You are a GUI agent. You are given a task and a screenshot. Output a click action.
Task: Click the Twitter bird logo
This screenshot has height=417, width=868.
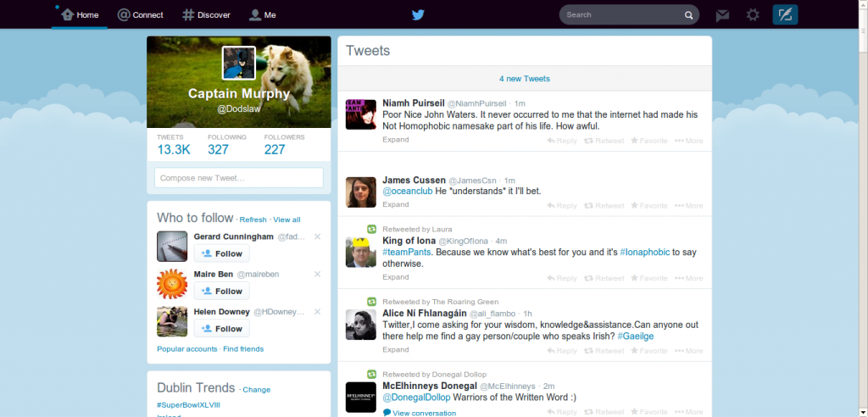point(418,15)
